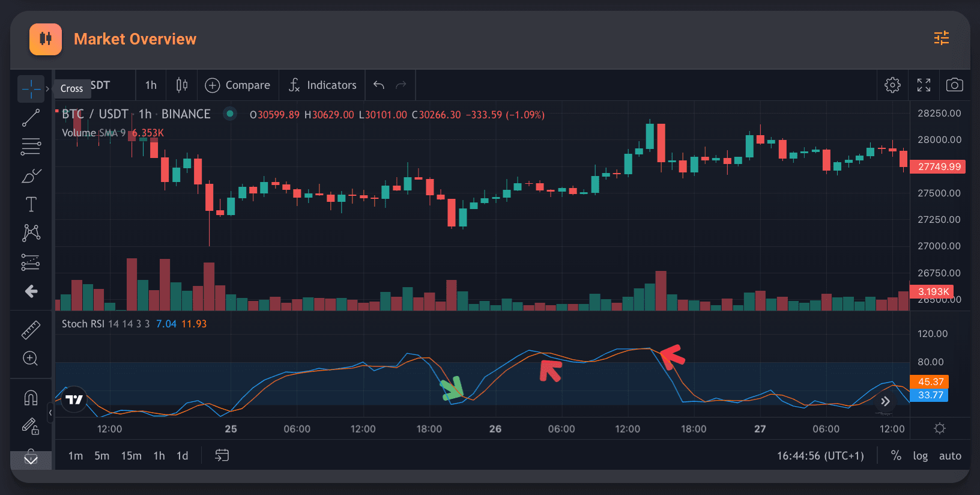Select the ruler measure tool
This screenshot has width=980, height=495.
click(31, 330)
